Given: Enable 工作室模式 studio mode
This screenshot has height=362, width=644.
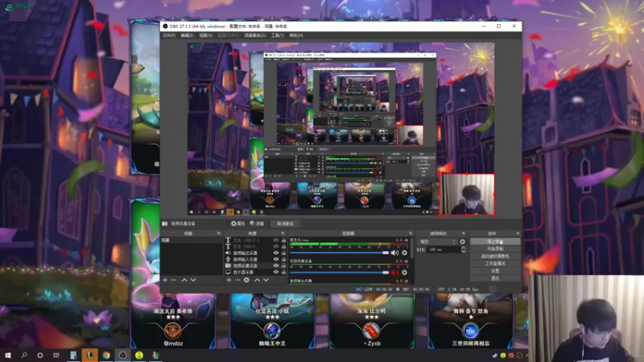Looking at the screenshot, I should click(495, 264).
